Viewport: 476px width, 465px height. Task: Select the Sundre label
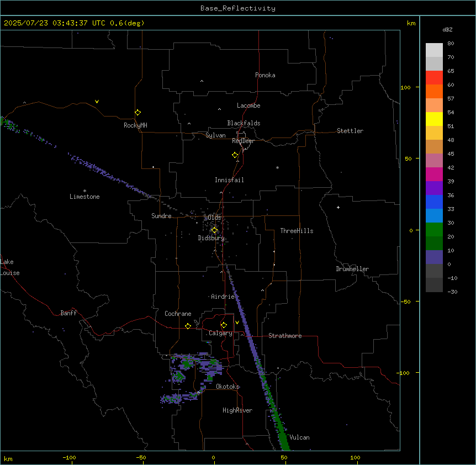pos(161,216)
